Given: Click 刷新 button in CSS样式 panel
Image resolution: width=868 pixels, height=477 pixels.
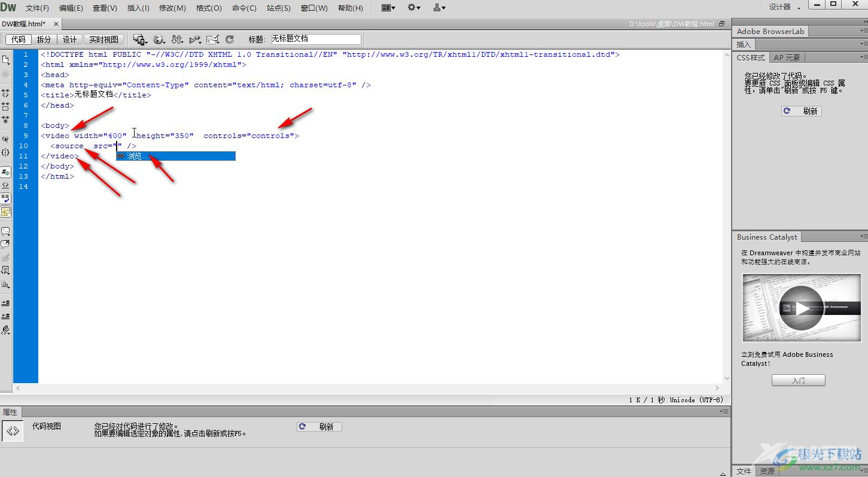Looking at the screenshot, I should (802, 111).
